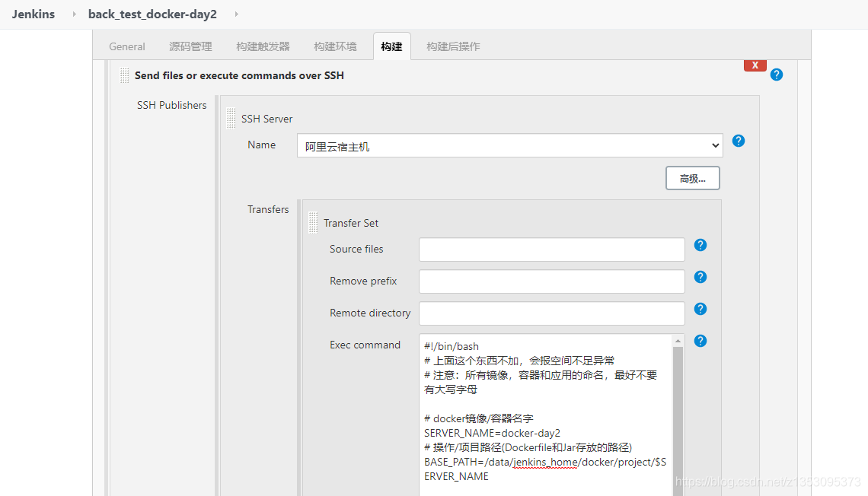Switch to the 构建环境 tab
The image size is (868, 496).
click(336, 46)
